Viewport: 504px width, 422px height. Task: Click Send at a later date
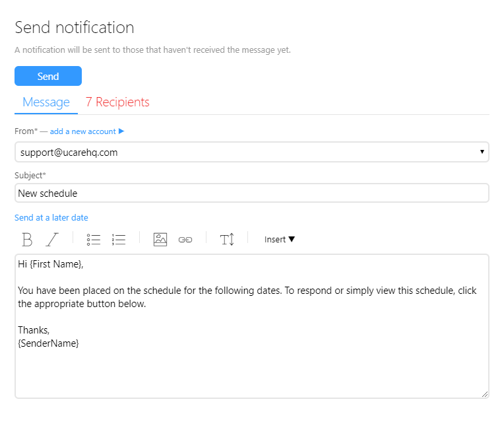tap(51, 217)
